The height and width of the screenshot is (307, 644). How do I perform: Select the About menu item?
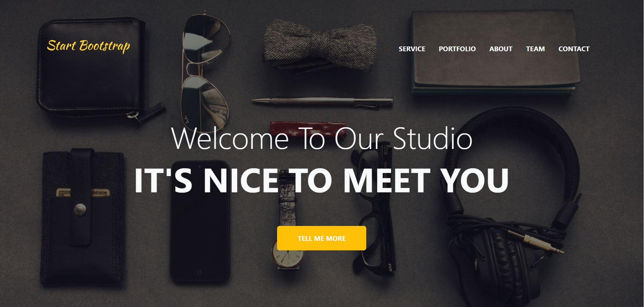point(501,49)
